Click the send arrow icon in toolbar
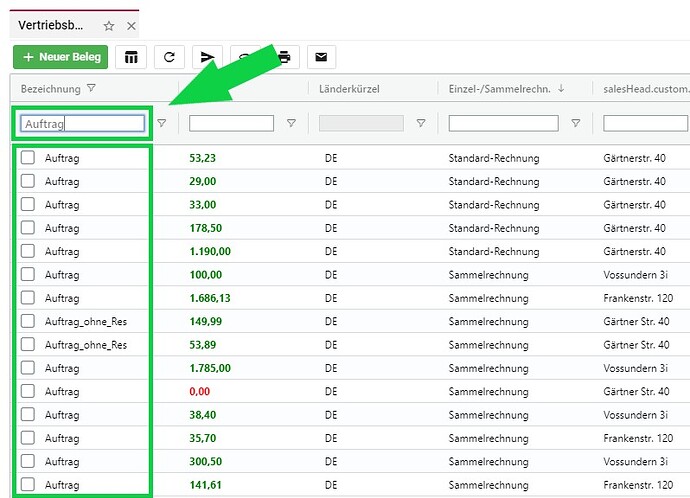 207,57
